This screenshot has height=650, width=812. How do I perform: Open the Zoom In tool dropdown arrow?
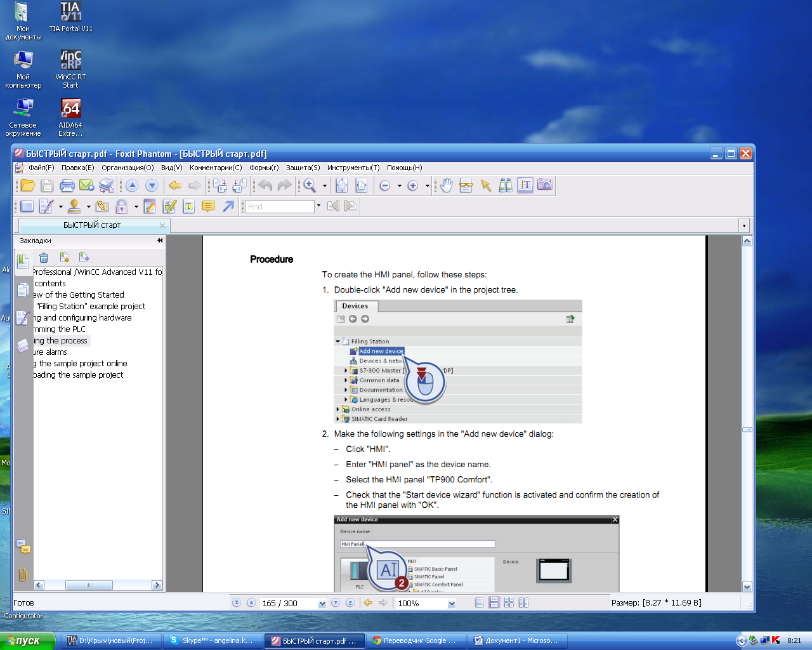[x=325, y=186]
